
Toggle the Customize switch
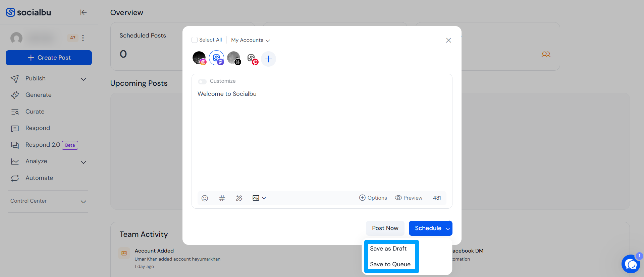click(x=202, y=81)
